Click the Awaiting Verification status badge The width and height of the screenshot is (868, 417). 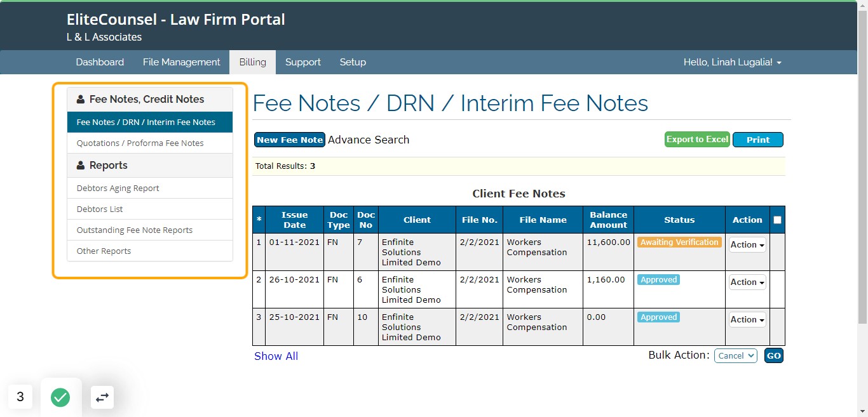point(679,242)
